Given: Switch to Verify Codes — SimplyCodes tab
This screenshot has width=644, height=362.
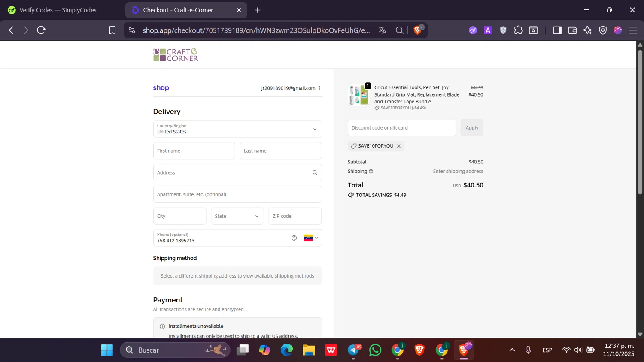Looking at the screenshot, I should (x=58, y=10).
